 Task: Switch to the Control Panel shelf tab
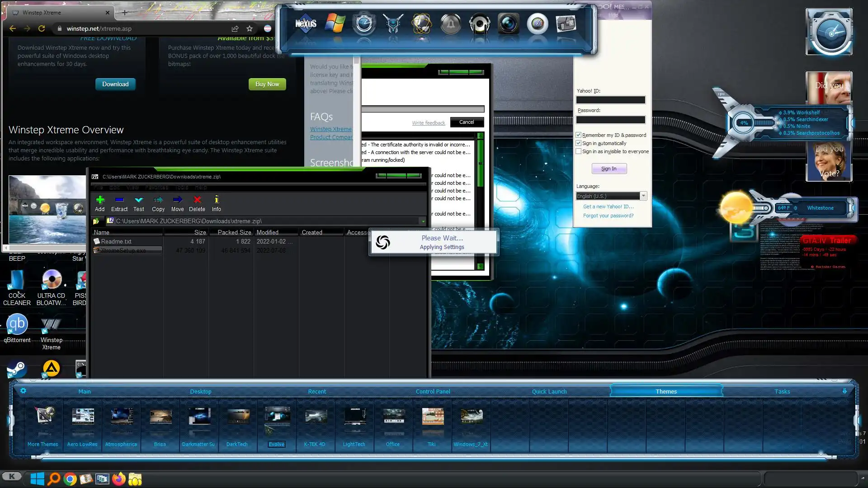pyautogui.click(x=433, y=392)
